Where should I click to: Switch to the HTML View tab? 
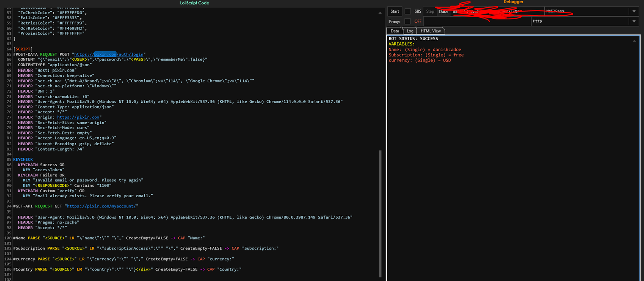[431, 31]
